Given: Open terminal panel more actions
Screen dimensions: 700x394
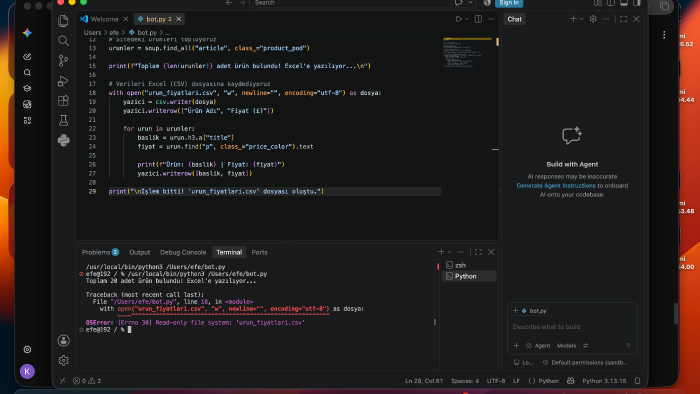Looking at the screenshot, I should tap(461, 252).
